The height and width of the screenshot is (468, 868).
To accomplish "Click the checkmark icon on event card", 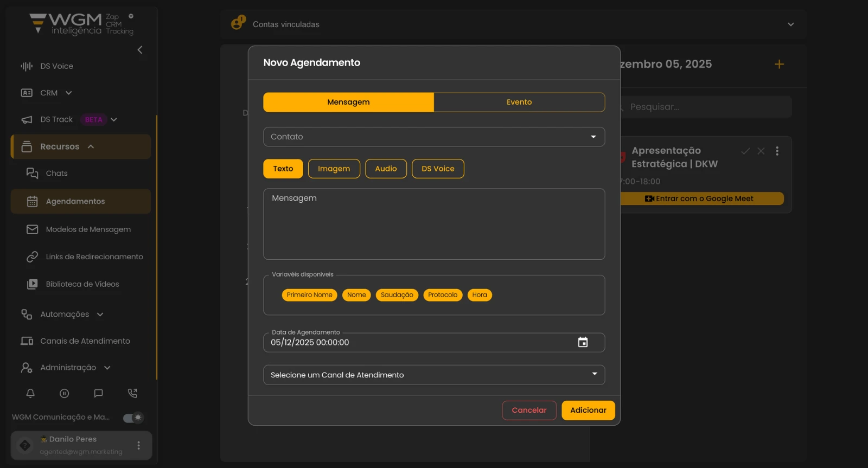I will [745, 151].
